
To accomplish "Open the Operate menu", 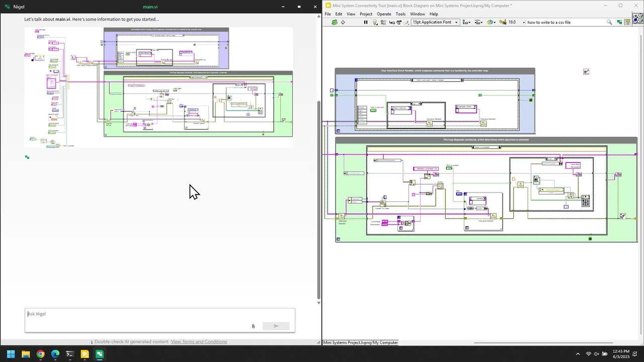I will tap(384, 14).
